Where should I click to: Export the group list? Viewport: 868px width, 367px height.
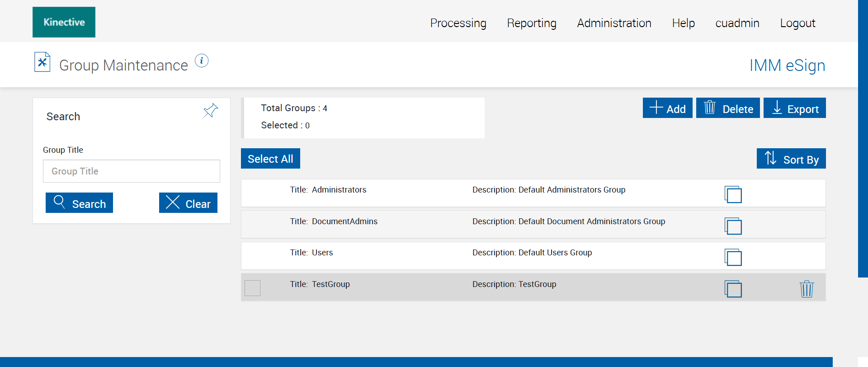pyautogui.click(x=794, y=108)
